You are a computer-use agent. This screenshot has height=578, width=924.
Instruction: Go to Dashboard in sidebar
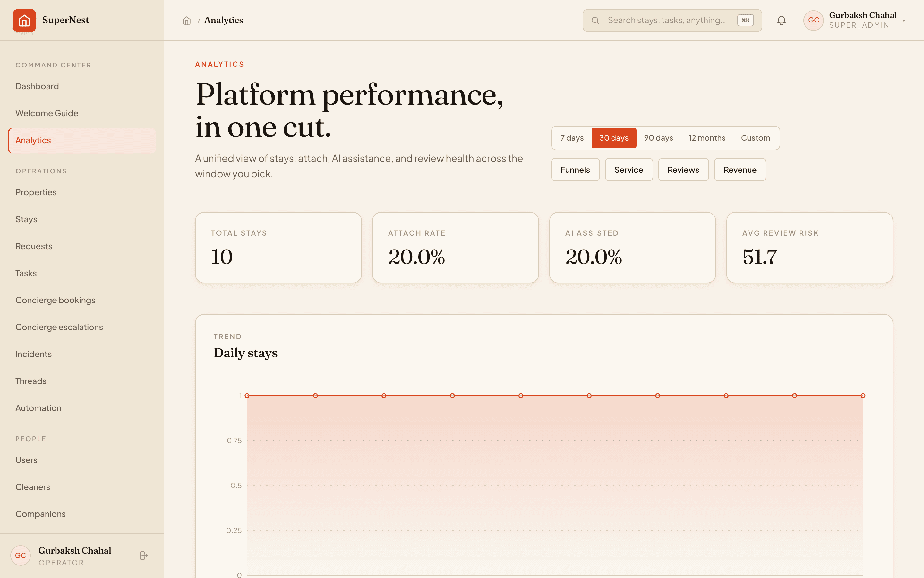(82, 86)
